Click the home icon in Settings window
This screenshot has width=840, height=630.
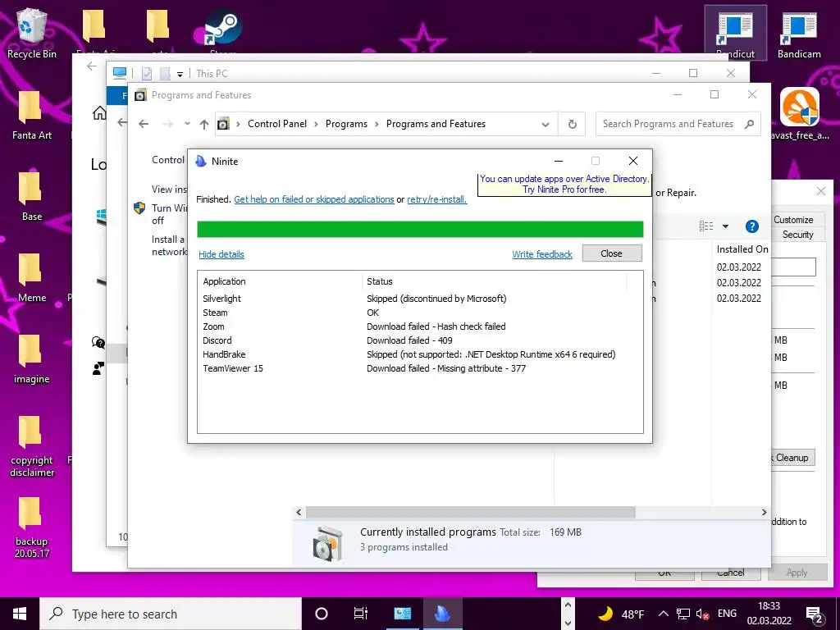point(99,112)
